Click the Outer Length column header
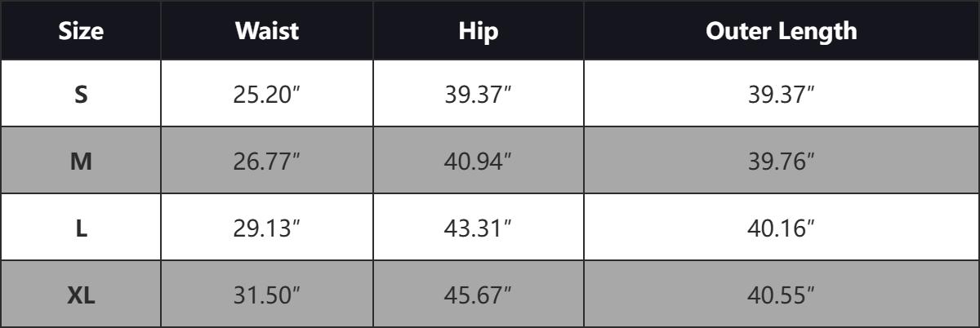The image size is (980, 328). pos(782,31)
